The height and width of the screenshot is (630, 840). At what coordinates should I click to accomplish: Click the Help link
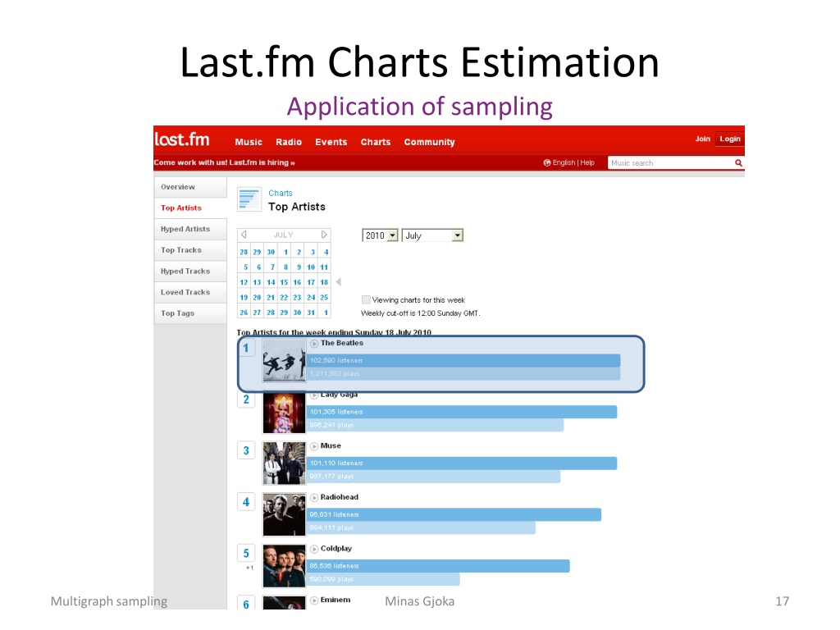(587, 163)
